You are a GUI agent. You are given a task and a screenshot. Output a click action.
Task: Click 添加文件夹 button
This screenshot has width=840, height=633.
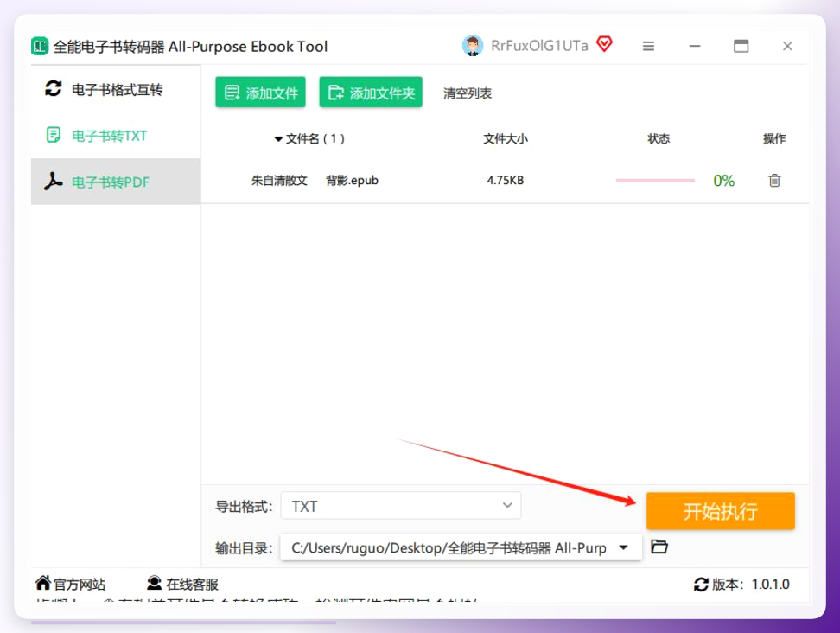(x=371, y=93)
